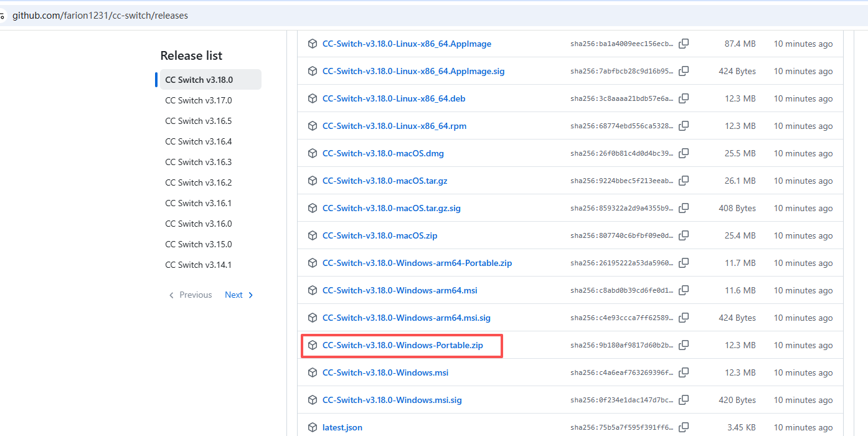Copy sha256 for macOS.tar.gz file
Image resolution: width=868 pixels, height=436 pixels.
coord(684,181)
